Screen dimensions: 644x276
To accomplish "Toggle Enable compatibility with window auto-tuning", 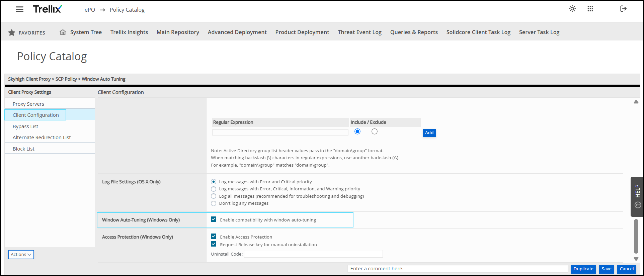I will 214,219.
